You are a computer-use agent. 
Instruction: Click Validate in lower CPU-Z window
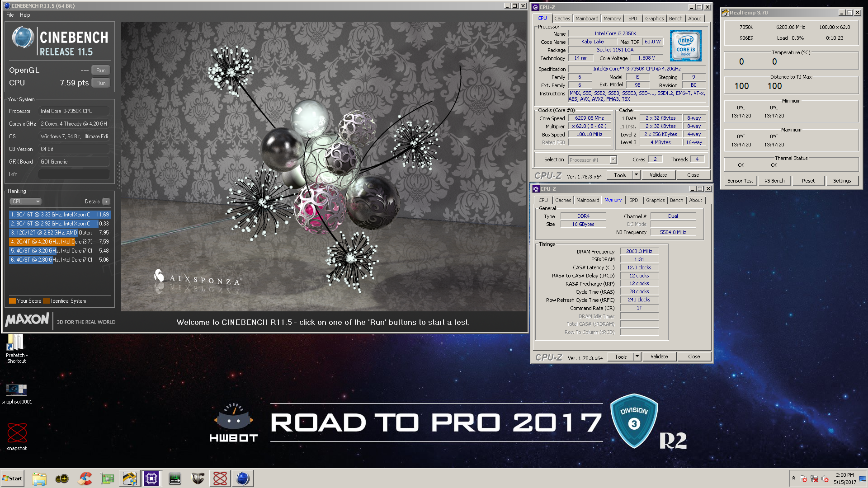click(x=659, y=357)
